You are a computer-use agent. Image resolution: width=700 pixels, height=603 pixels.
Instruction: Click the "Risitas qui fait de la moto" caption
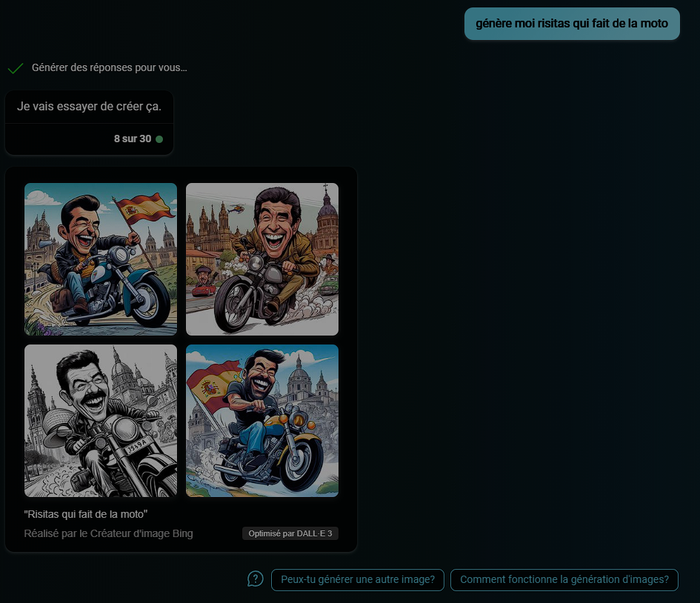[86, 514]
